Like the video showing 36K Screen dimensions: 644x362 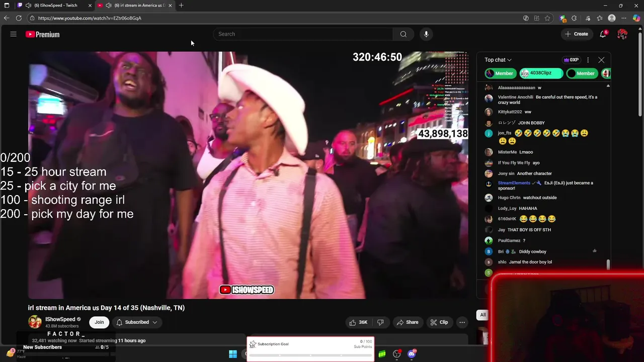(359, 322)
